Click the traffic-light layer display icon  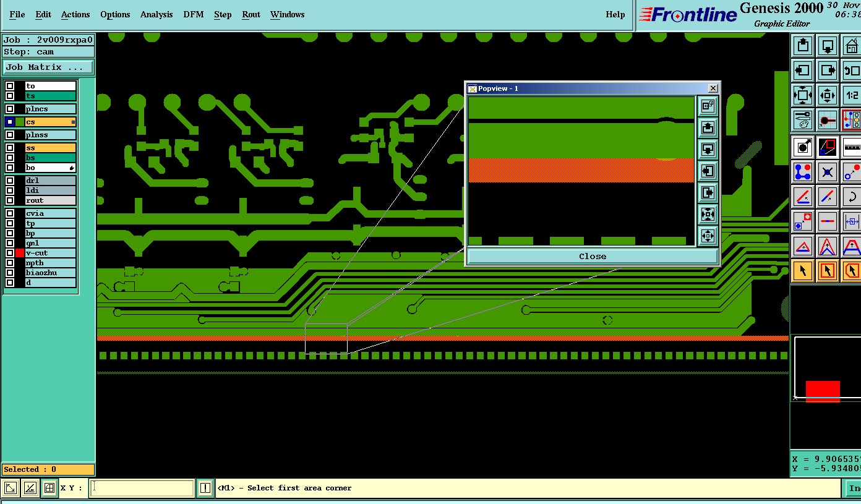pyautogui.click(x=852, y=120)
